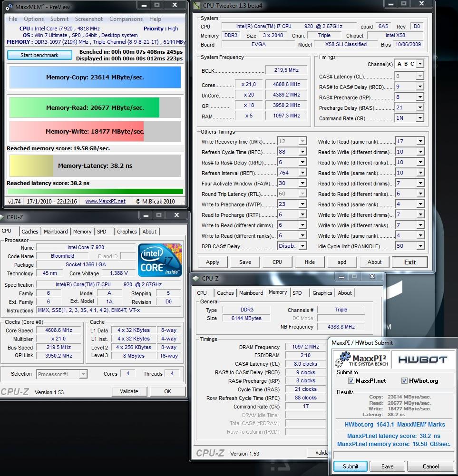This screenshot has width=458, height=476.
Task: Click the text field above Submit in HWbot dialog
Action: point(393,455)
